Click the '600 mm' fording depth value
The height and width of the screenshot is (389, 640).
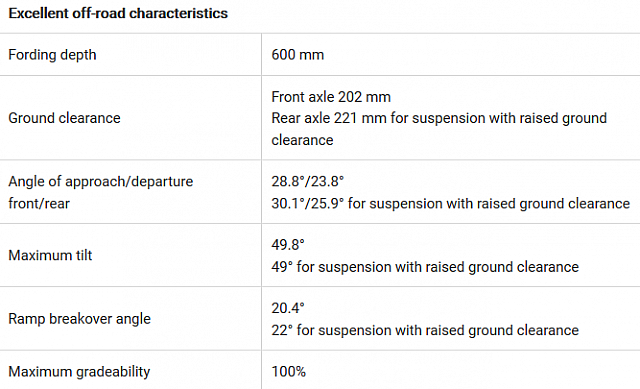[298, 55]
